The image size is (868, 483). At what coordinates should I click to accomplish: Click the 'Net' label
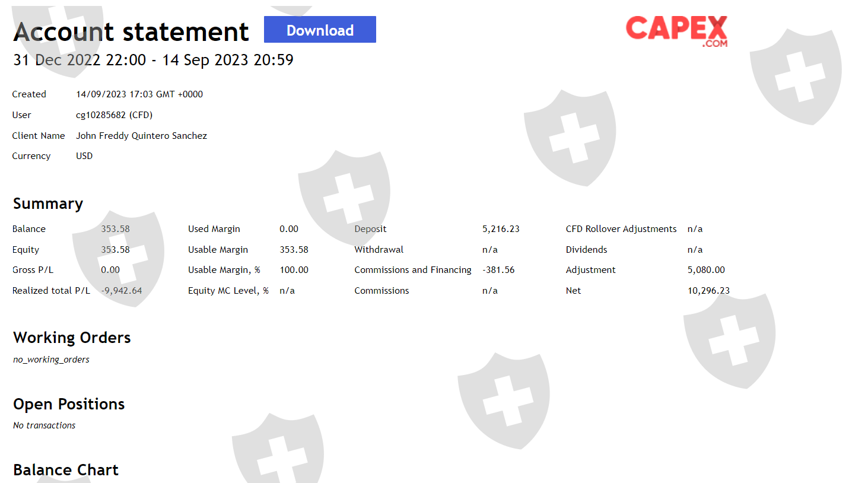573,291
